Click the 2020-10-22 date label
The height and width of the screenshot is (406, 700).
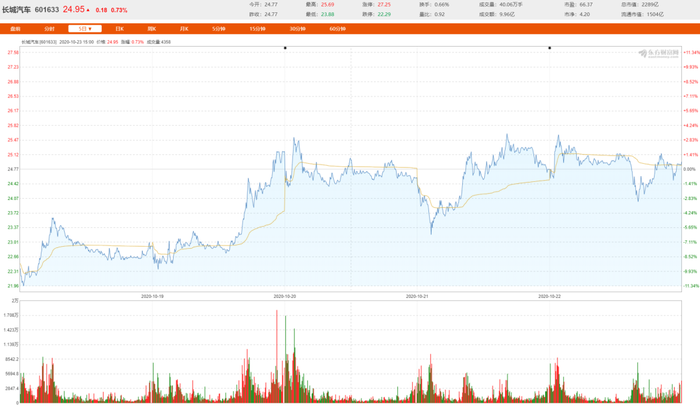(x=550, y=296)
